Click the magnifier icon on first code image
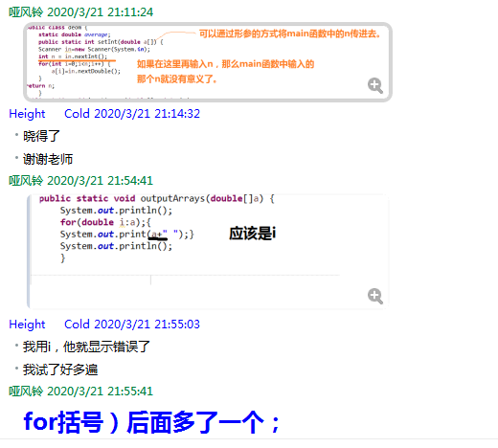The width and height of the screenshot is (498, 448). point(375,85)
